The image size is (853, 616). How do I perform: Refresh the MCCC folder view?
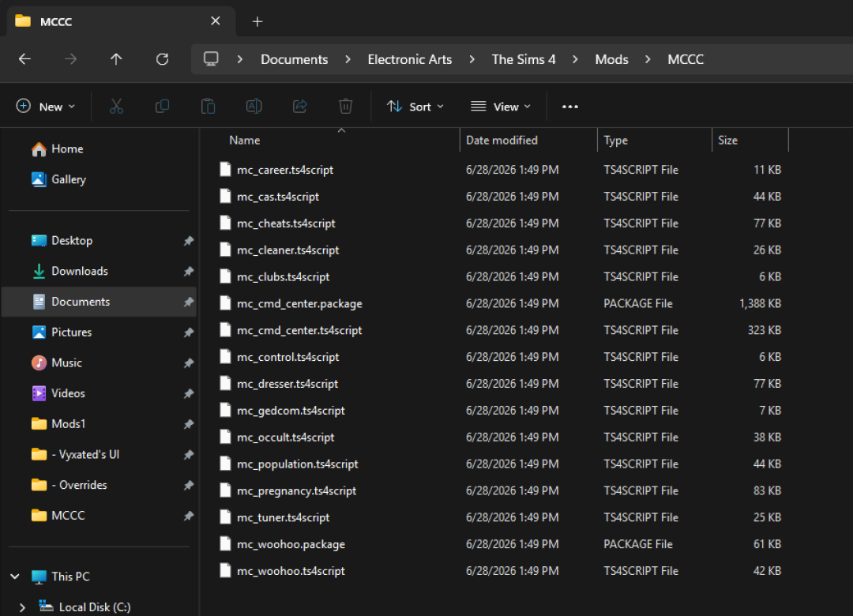click(162, 59)
